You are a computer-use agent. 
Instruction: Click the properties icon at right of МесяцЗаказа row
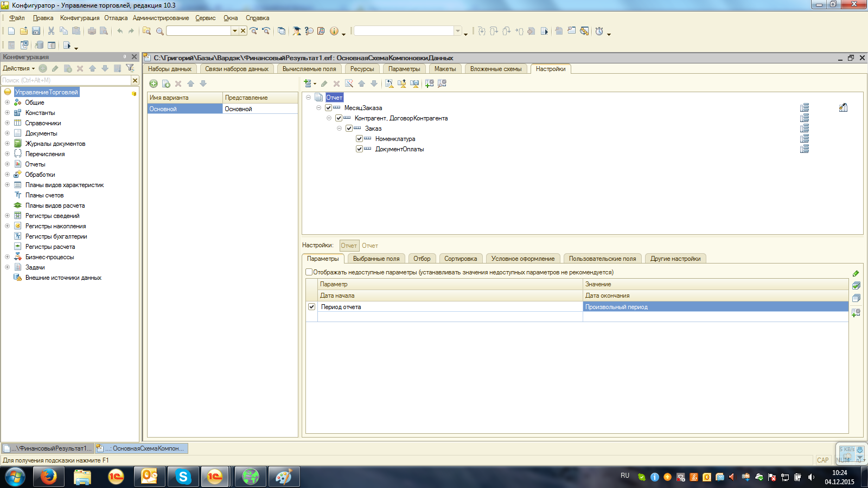point(843,107)
